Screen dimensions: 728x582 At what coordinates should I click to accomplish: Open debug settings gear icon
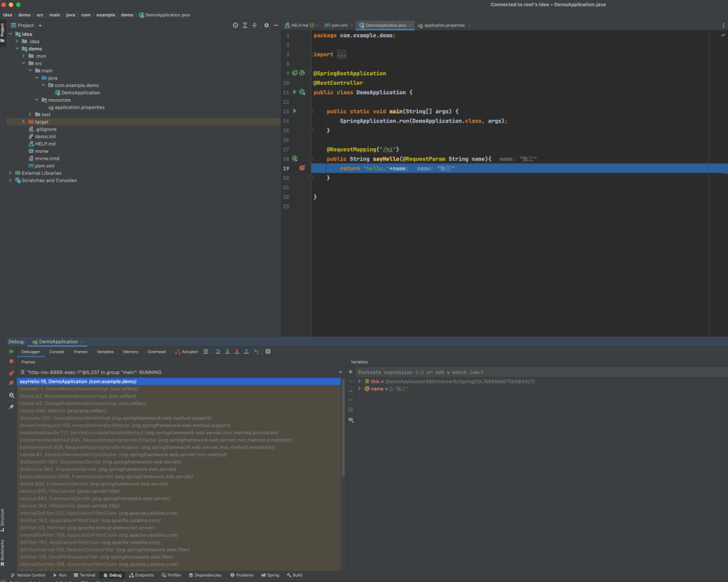(x=11, y=395)
